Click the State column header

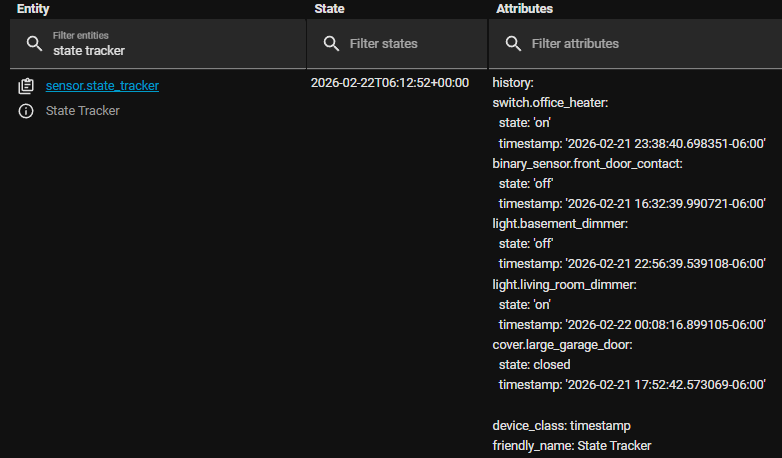(x=330, y=8)
